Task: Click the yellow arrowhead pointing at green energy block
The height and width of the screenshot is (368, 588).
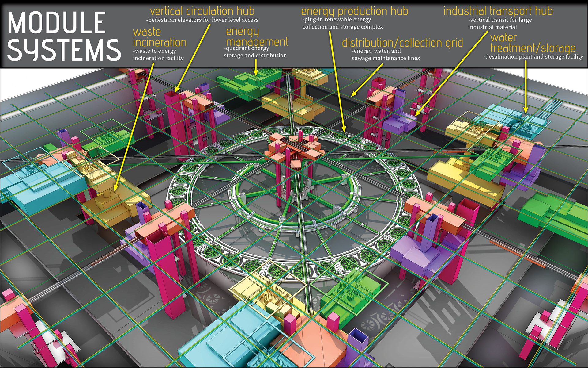Action: coord(256,73)
